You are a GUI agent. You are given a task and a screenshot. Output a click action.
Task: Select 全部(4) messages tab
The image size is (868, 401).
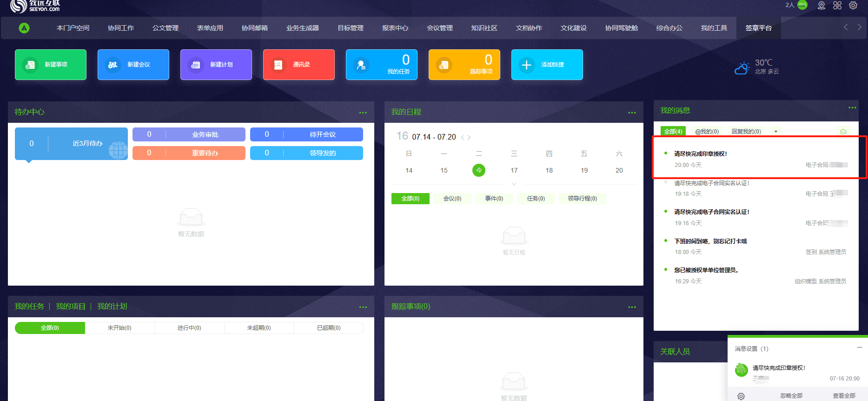(673, 132)
